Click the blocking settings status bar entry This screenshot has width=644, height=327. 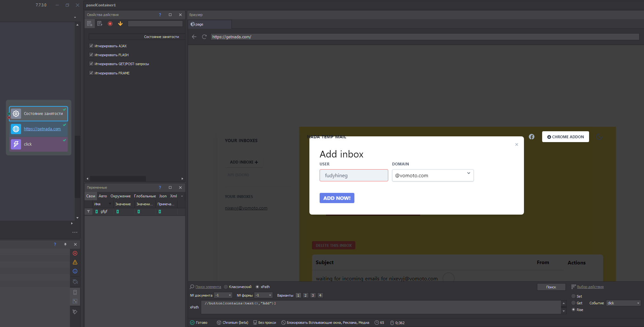point(325,323)
